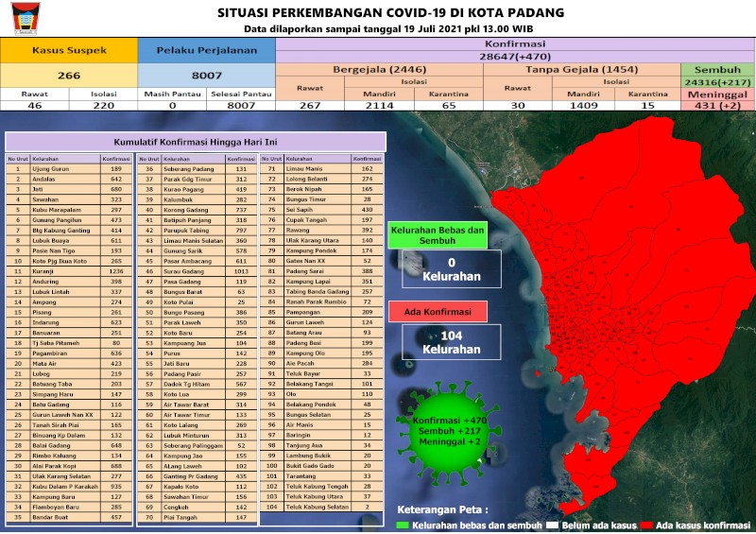Click 'Kumulatif Konfirmasi Hingga Hari Ini' table title

click(196, 143)
